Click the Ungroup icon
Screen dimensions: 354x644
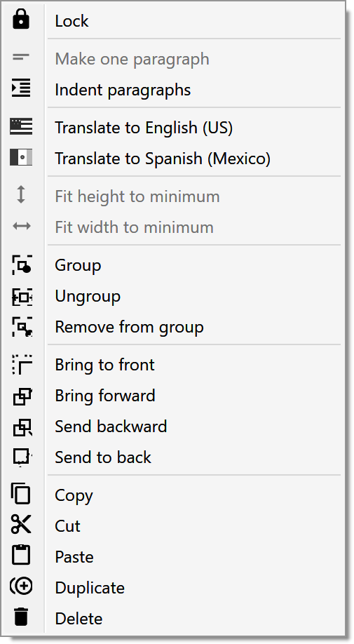point(22,297)
